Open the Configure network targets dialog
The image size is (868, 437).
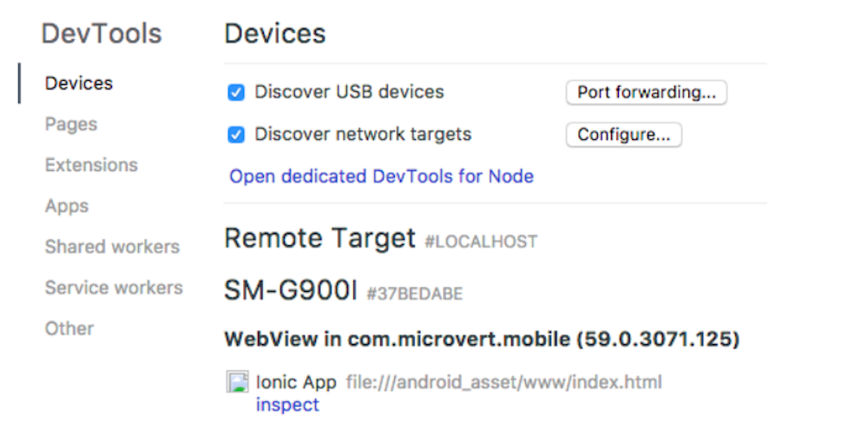[x=624, y=135]
